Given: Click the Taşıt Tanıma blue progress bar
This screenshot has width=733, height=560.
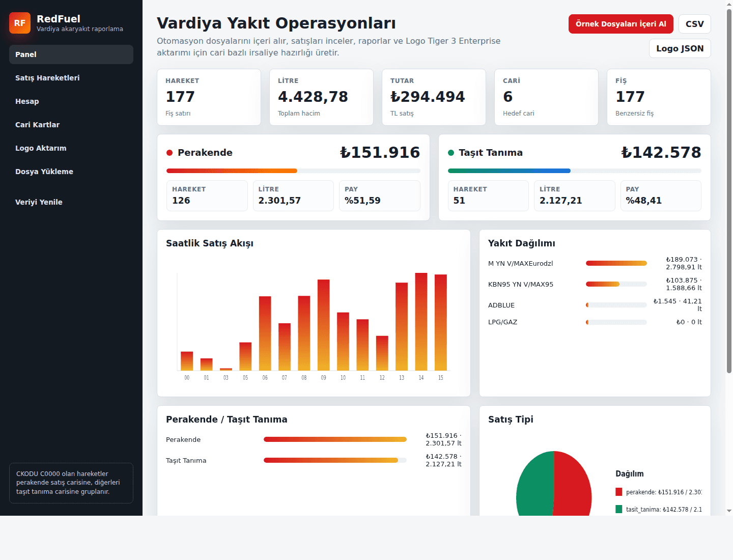Looking at the screenshot, I should (x=509, y=171).
